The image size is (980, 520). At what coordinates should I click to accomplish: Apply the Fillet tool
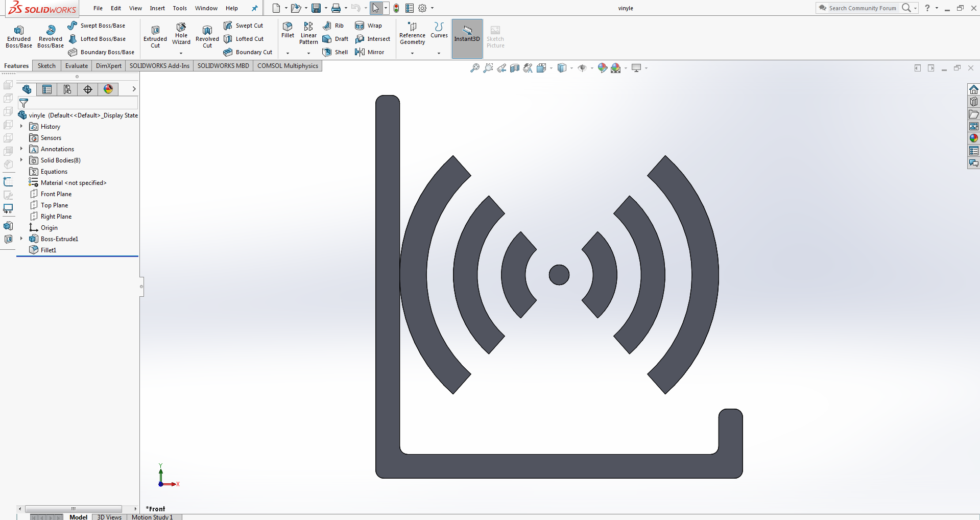288,30
